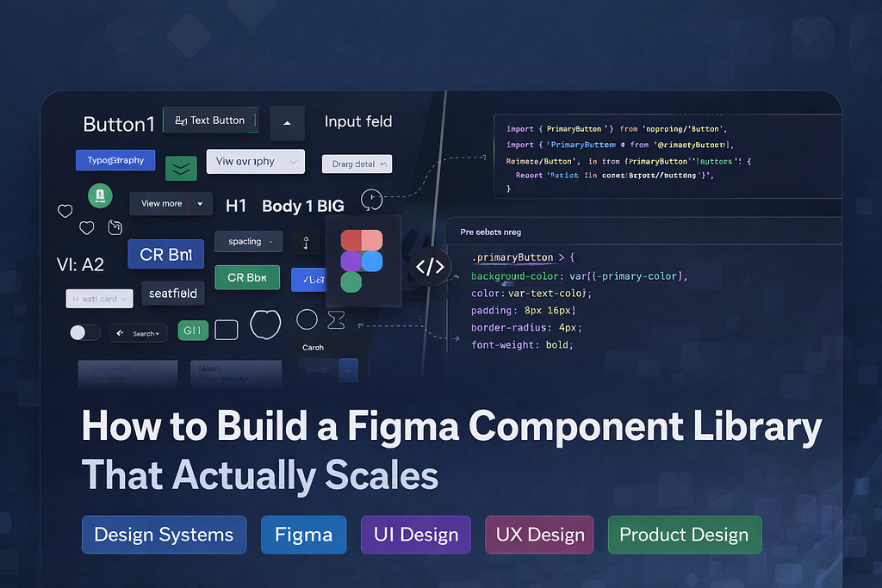
Task: Select the Product Design tag
Action: 684,535
